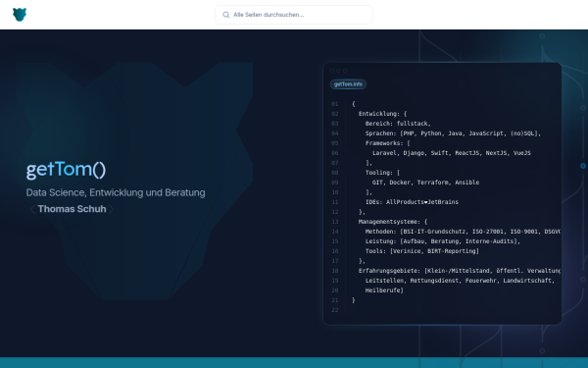Click the left angle bracket before Thomas Schuh
The image size is (588, 368).
(32, 209)
